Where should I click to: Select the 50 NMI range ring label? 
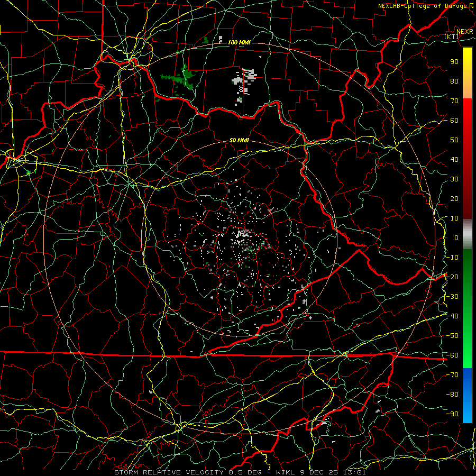click(239, 140)
